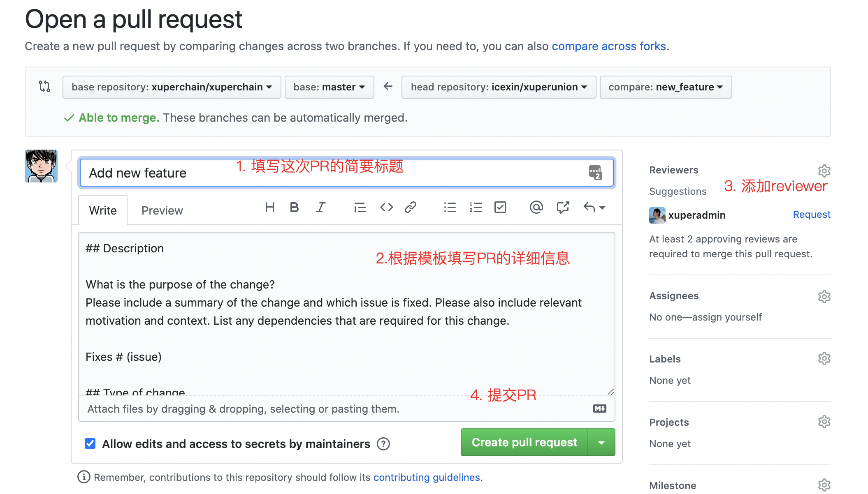Click the attach files drop area

[347, 409]
